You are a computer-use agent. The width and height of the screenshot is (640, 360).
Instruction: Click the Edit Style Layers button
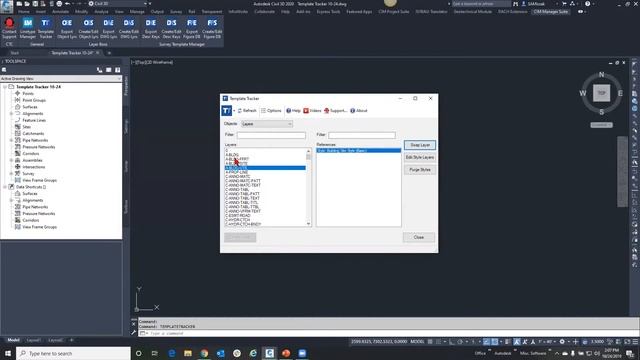tap(420, 157)
